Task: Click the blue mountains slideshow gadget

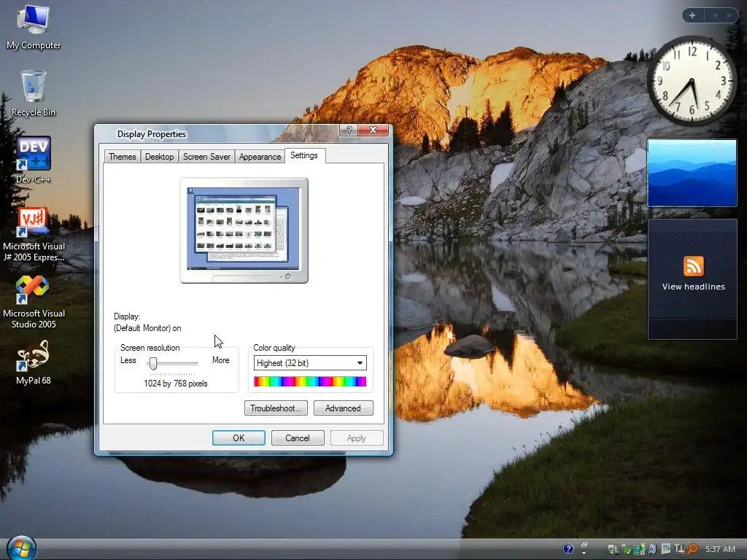Action: [692, 172]
